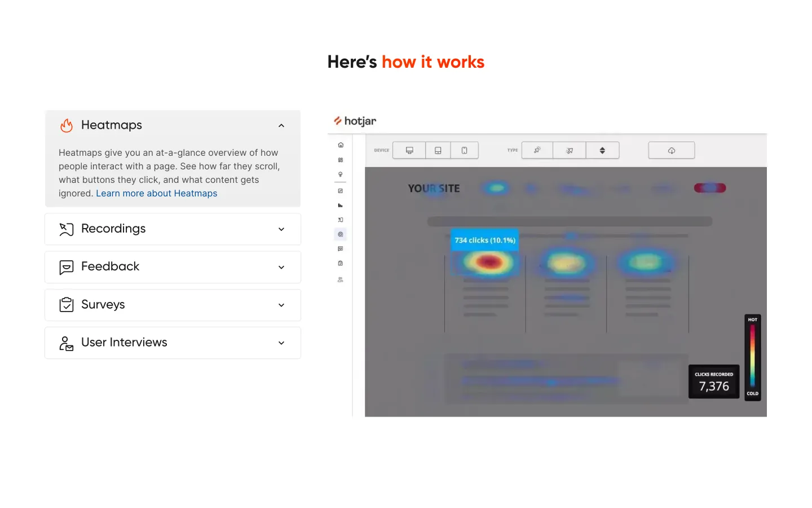Screen dimensions: 812x508
Task: Open the home icon in Hotjar sidebar
Action: pyautogui.click(x=341, y=145)
